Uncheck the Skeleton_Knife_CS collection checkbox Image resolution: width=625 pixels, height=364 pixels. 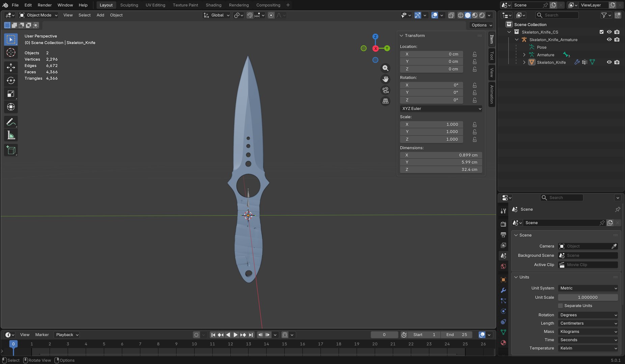pos(601,32)
